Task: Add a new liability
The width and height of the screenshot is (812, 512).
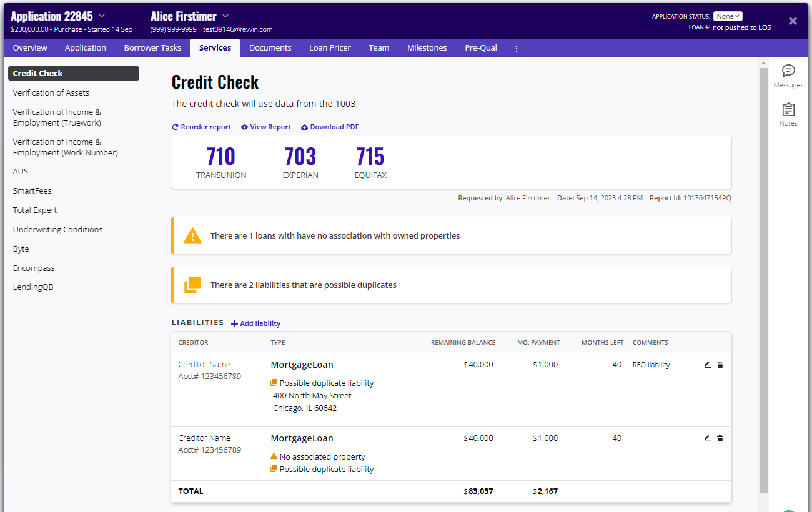Action: click(255, 323)
